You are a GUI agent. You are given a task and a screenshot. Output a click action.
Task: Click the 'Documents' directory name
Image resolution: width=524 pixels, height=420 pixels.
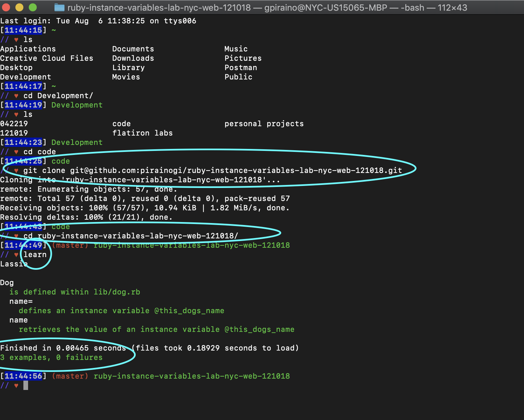pos(133,49)
